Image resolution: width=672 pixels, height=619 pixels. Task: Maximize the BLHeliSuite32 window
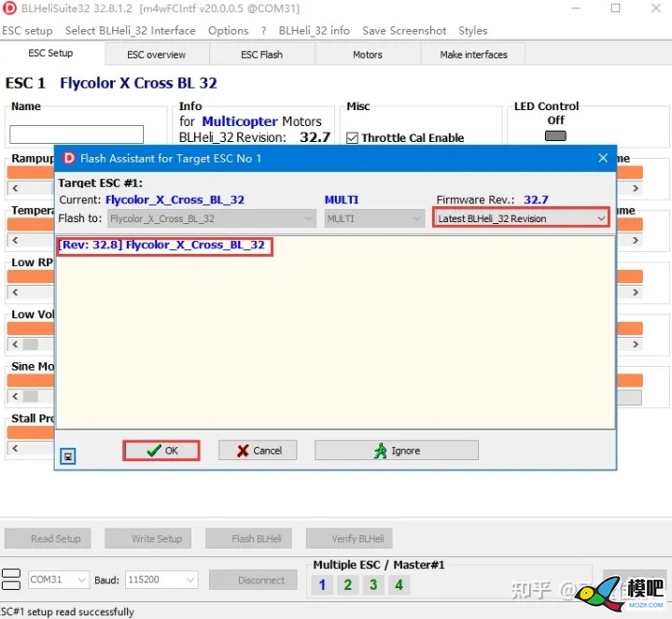pyautogui.click(x=615, y=7)
